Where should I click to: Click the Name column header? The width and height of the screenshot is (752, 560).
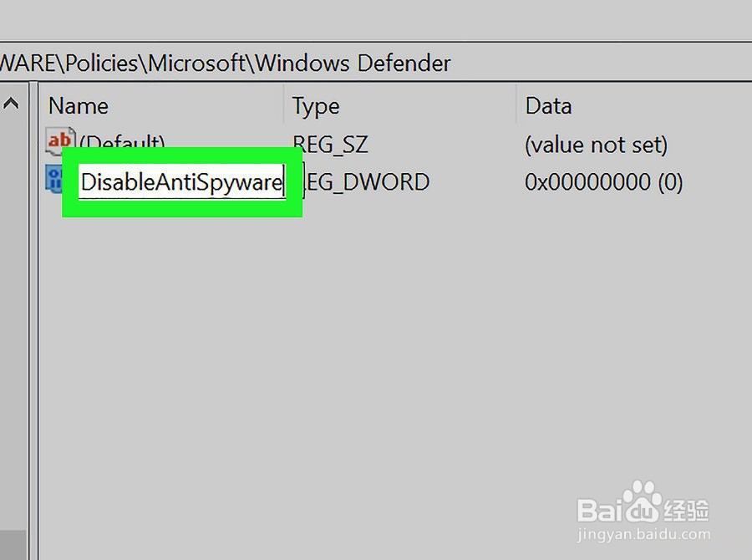tap(78, 105)
